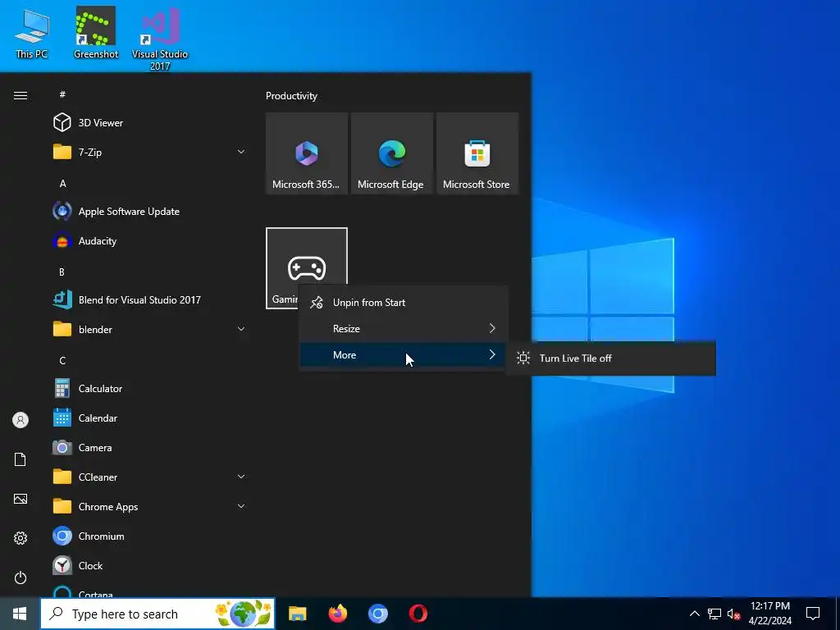Open the Microsoft Edge tile

click(391, 153)
